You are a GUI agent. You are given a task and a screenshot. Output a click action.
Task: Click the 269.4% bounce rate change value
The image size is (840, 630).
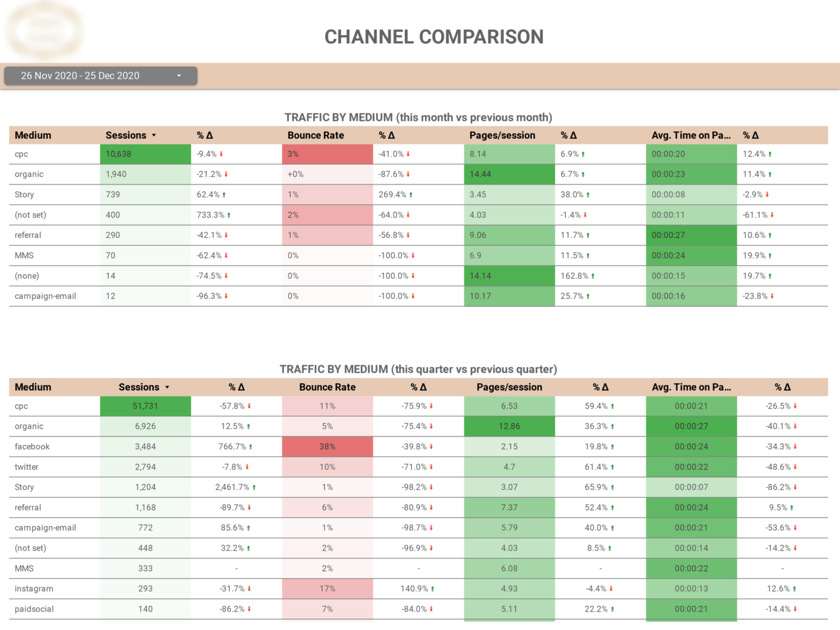(x=393, y=195)
